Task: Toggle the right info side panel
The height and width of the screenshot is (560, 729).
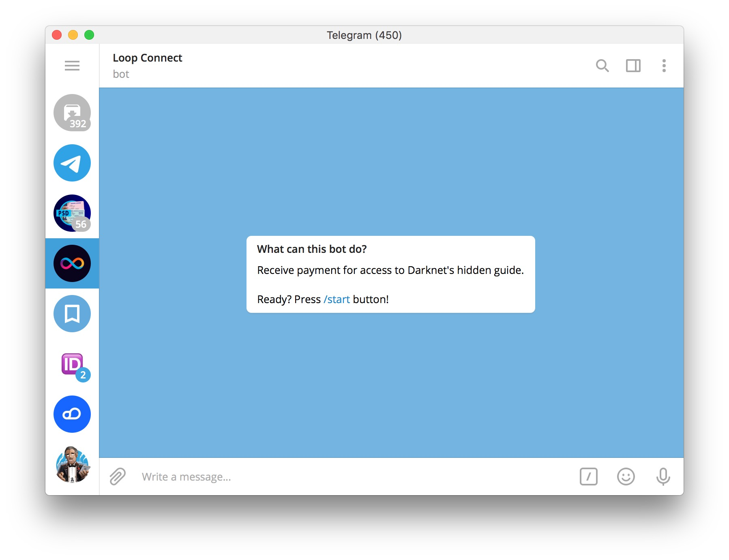Action: [x=633, y=66]
